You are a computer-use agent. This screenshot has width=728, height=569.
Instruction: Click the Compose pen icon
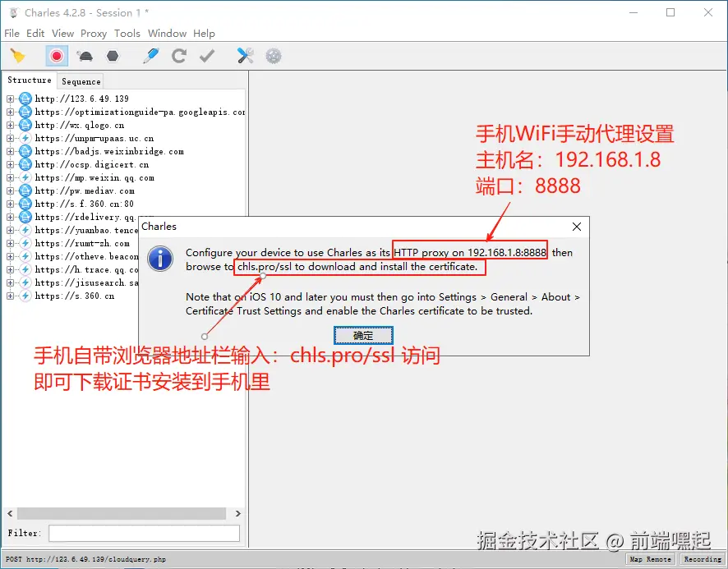[151, 56]
